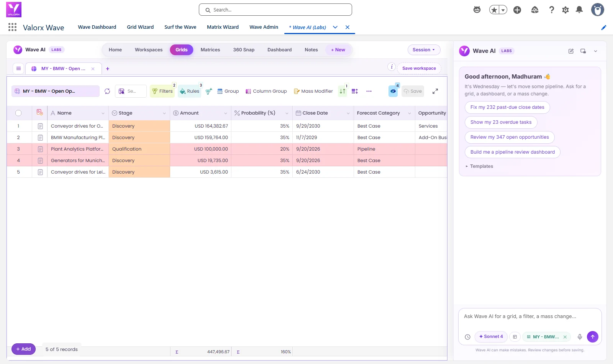Viewport: 613px width, 364px height.
Task: Remove MY - BMW context chip from chat
Action: pos(565,337)
